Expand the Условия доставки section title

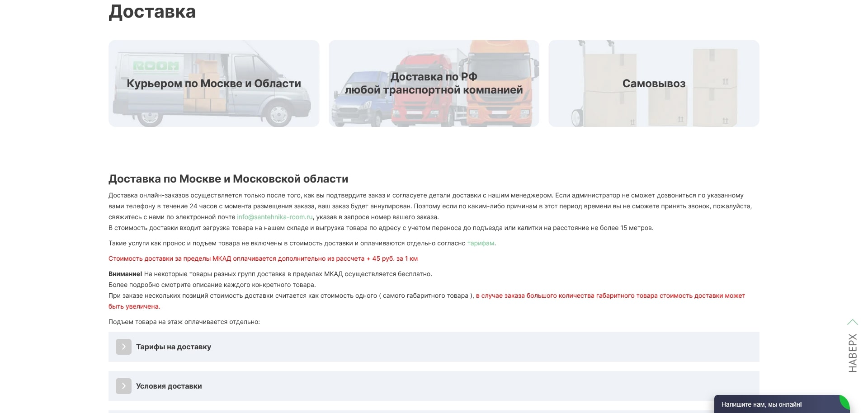169,386
